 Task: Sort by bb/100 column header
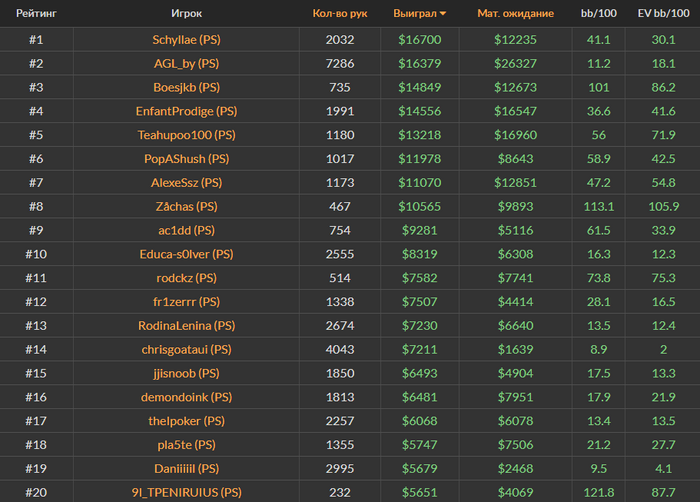point(600,14)
